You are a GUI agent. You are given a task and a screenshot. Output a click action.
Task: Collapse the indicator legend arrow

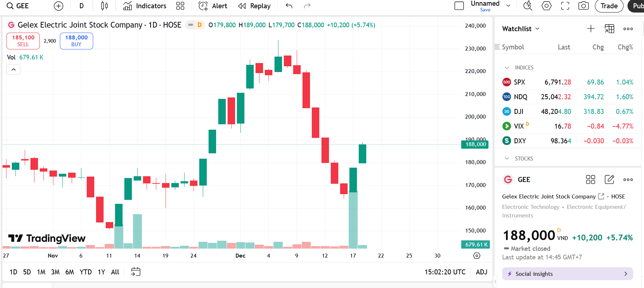pos(14,69)
